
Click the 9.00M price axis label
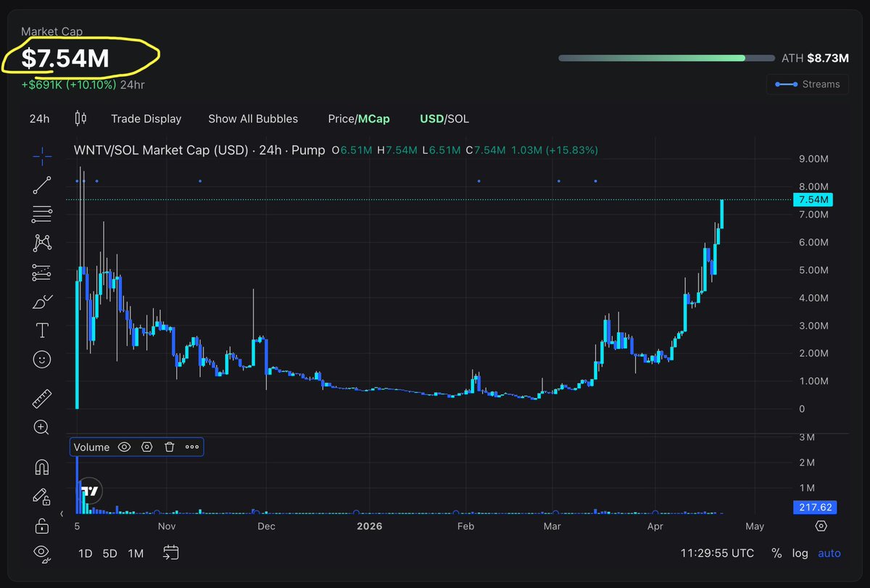(x=813, y=159)
